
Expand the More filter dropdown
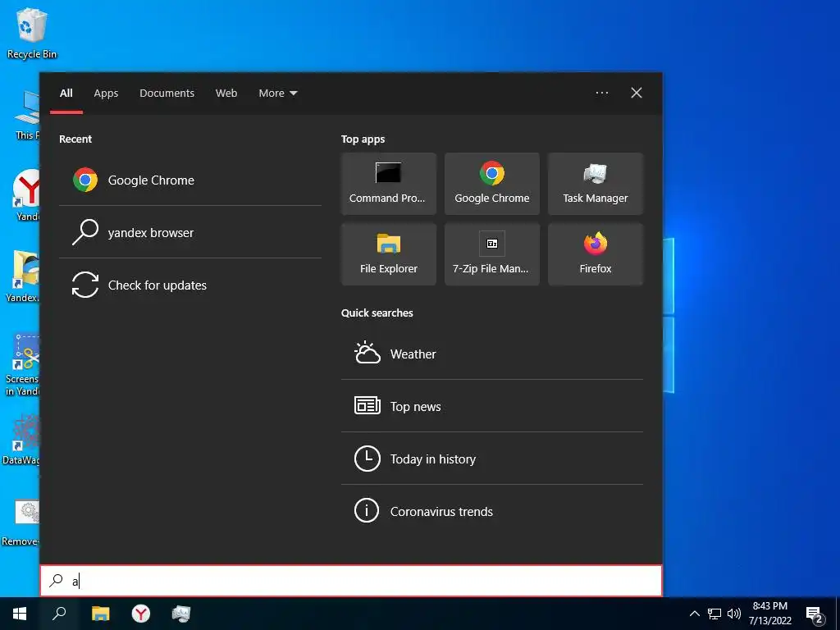click(277, 94)
